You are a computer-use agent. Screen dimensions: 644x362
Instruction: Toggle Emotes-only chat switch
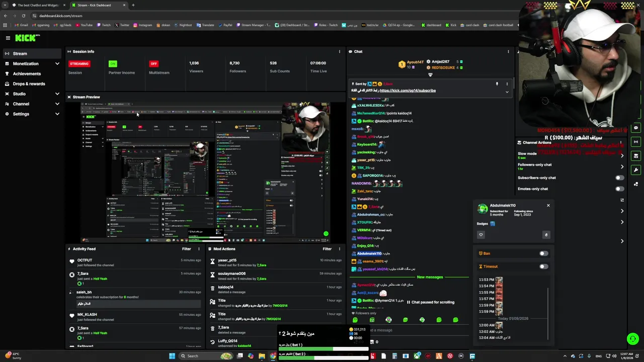pos(619,189)
